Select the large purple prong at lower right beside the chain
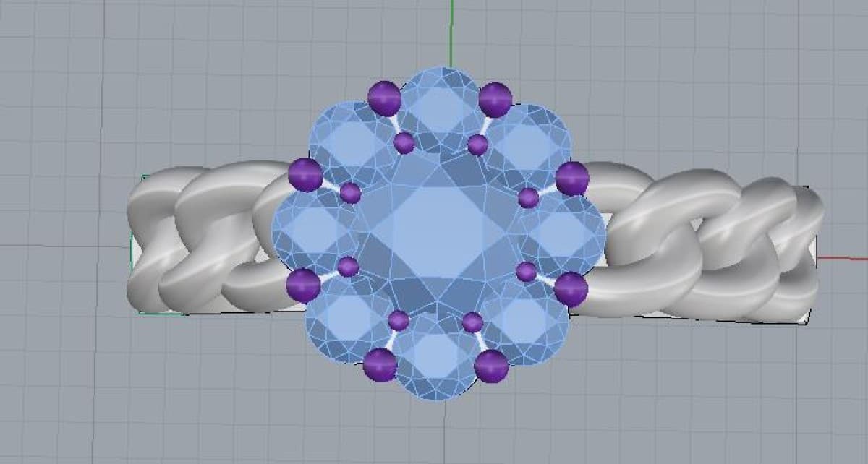Viewport: 868px width, 464px height. tap(571, 289)
